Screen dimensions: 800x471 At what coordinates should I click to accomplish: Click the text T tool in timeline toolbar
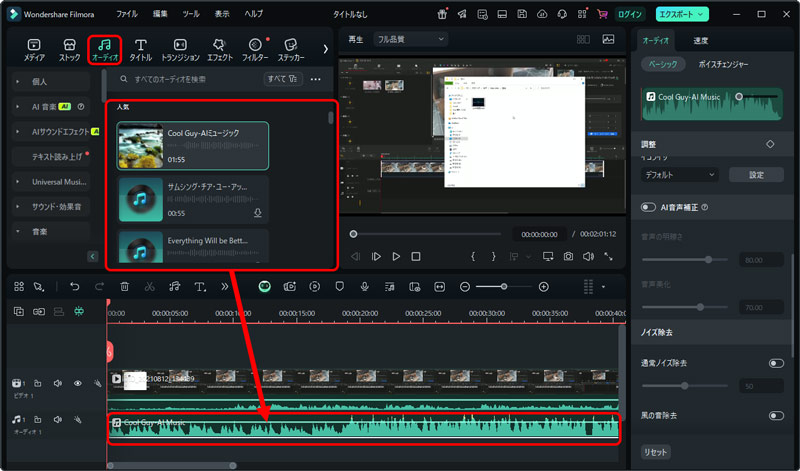pyautogui.click(x=200, y=287)
